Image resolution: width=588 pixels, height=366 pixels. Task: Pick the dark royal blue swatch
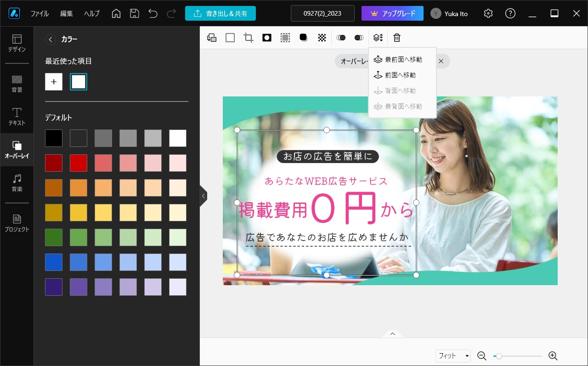pos(54,262)
